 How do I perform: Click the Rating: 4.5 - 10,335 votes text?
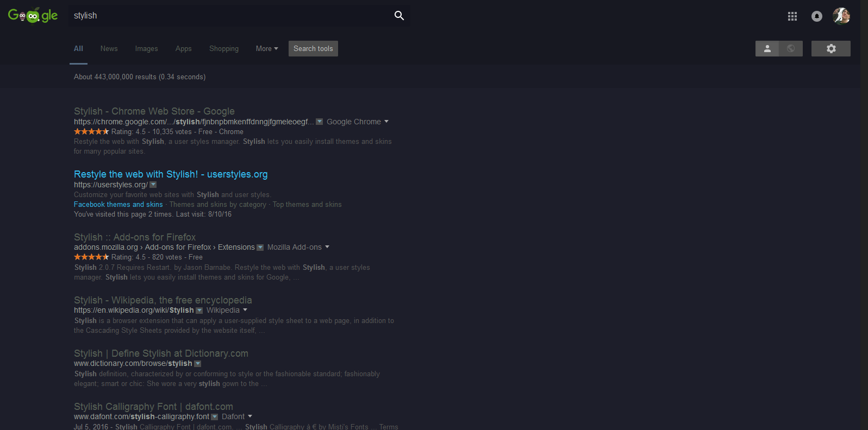[x=152, y=132]
